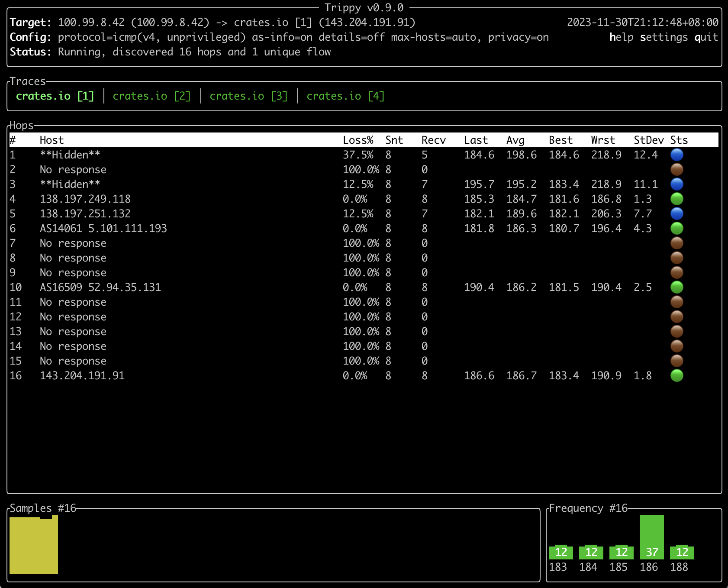Click the brown status dot for hop 2
Screen dimensions: 728x588
click(x=677, y=169)
